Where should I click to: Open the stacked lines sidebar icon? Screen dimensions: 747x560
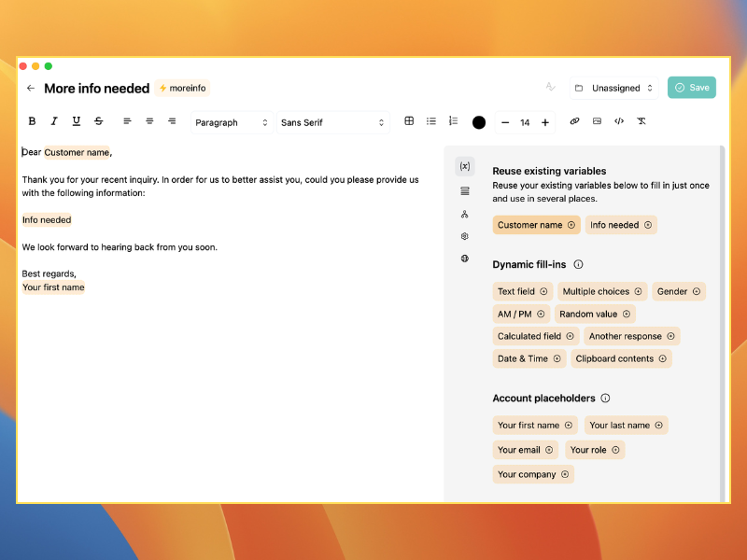(465, 191)
